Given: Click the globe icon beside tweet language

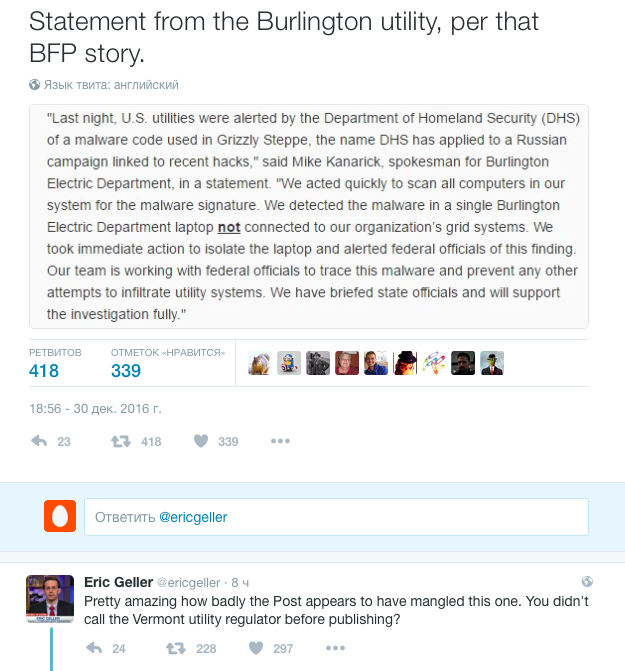Looking at the screenshot, I should [x=35, y=85].
